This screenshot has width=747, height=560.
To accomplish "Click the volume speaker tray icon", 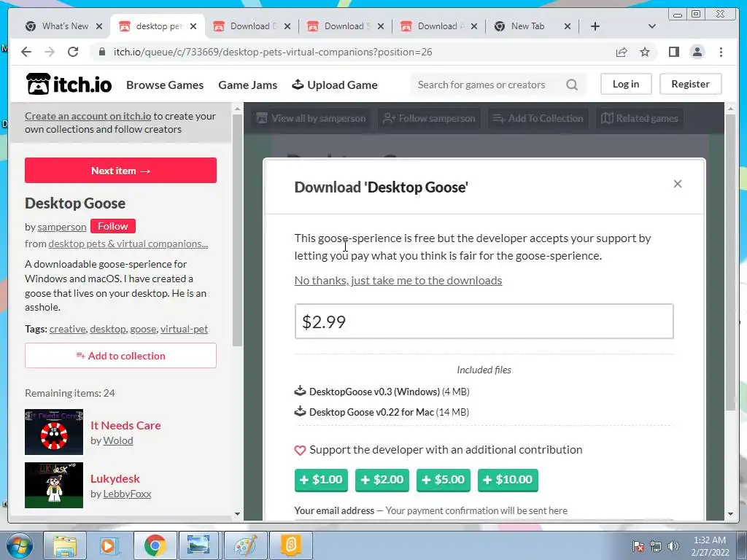I will click(673, 546).
